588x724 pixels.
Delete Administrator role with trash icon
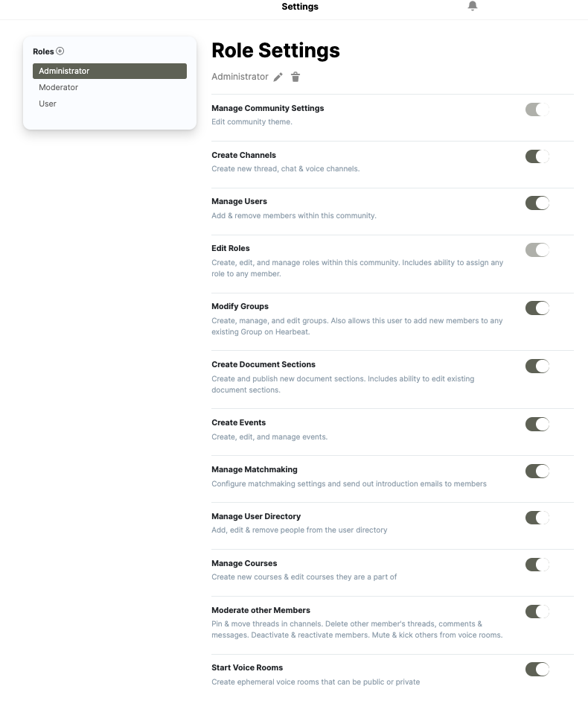[295, 77]
